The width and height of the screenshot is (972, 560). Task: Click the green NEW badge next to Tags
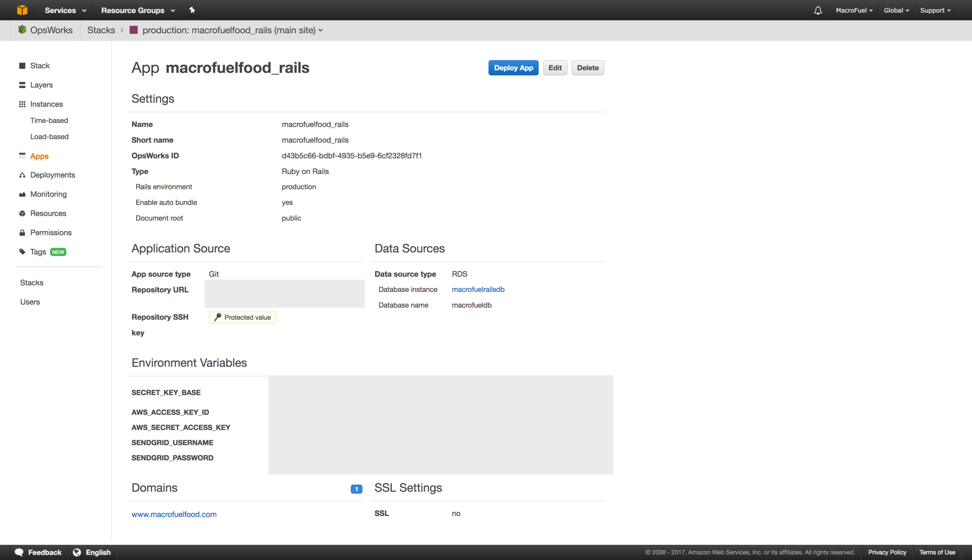point(58,252)
